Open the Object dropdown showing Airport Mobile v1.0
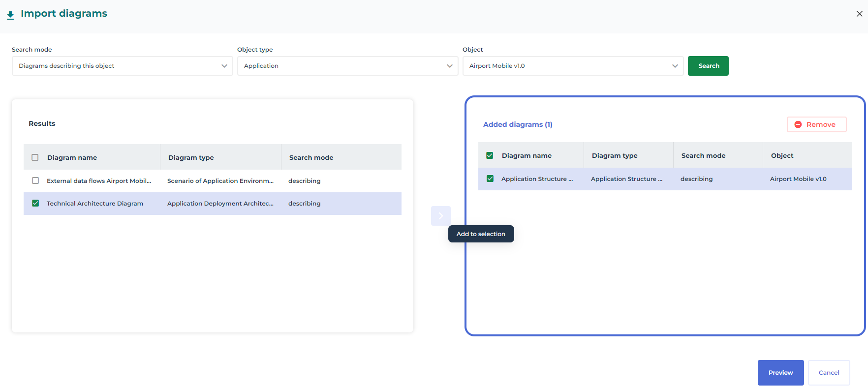 [x=573, y=66]
